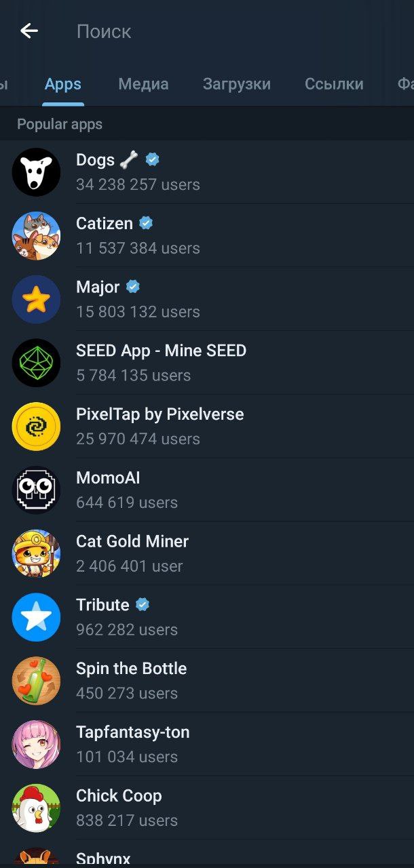Switch to the Медиа tab
Image resolution: width=414 pixels, height=868 pixels.
click(x=143, y=84)
